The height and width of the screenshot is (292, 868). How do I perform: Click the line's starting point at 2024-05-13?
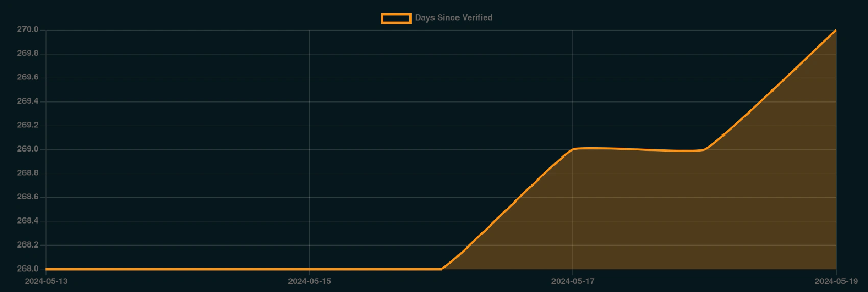click(x=46, y=269)
